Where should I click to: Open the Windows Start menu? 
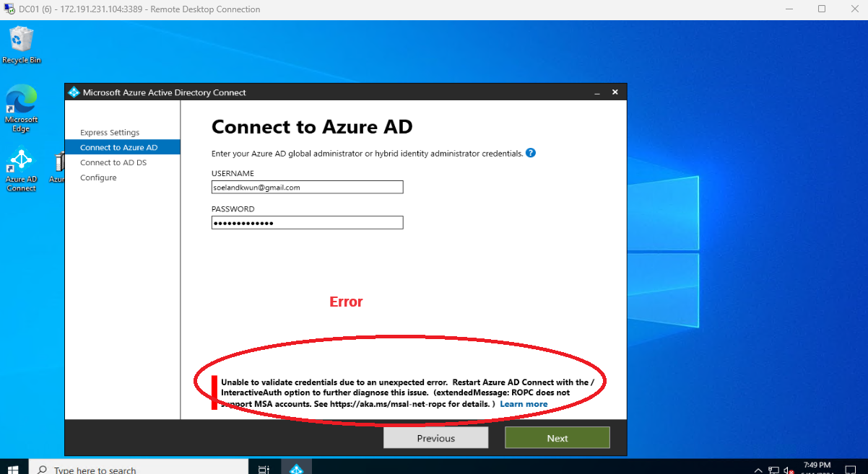tap(13, 469)
